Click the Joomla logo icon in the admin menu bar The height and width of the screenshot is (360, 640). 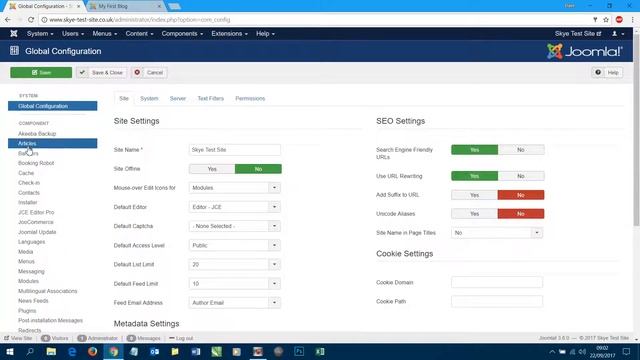pos(14,33)
